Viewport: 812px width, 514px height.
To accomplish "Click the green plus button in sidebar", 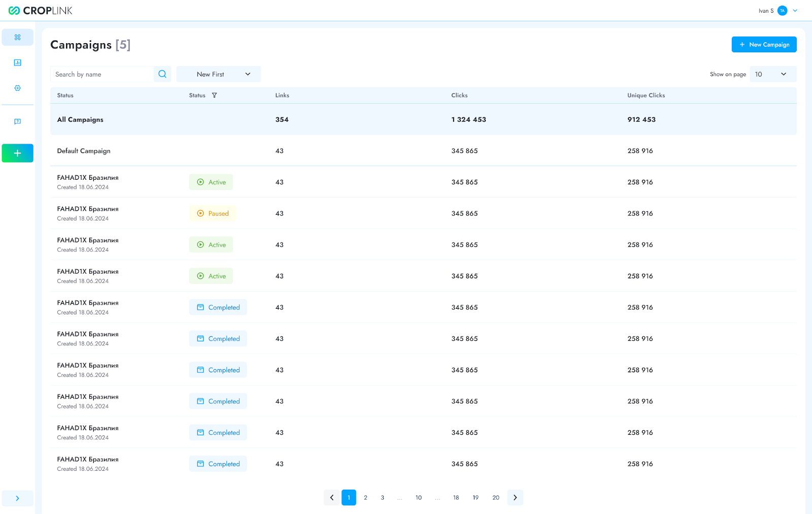I will pos(17,153).
